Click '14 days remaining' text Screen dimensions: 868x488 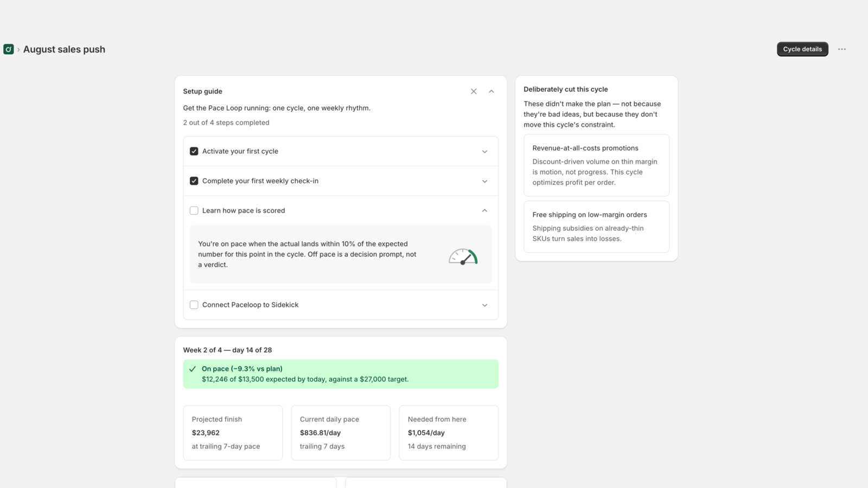pos(437,446)
